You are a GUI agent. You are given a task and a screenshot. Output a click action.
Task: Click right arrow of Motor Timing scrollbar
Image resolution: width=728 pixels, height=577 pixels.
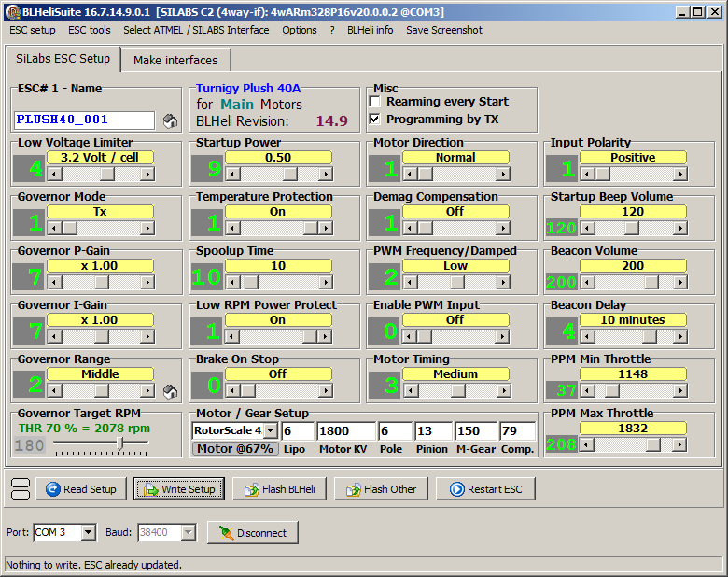coord(503,390)
